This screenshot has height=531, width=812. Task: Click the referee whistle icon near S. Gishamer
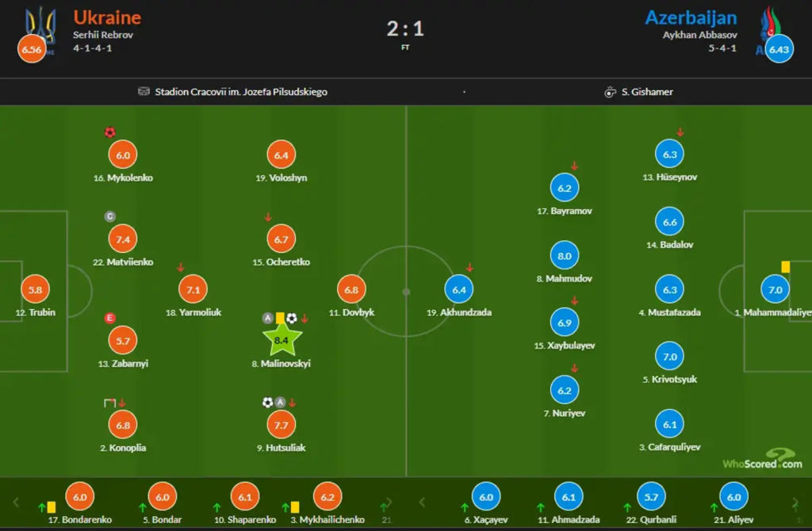610,92
